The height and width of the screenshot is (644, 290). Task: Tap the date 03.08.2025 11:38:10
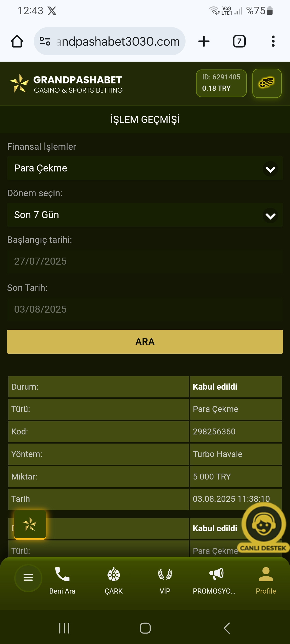click(231, 499)
